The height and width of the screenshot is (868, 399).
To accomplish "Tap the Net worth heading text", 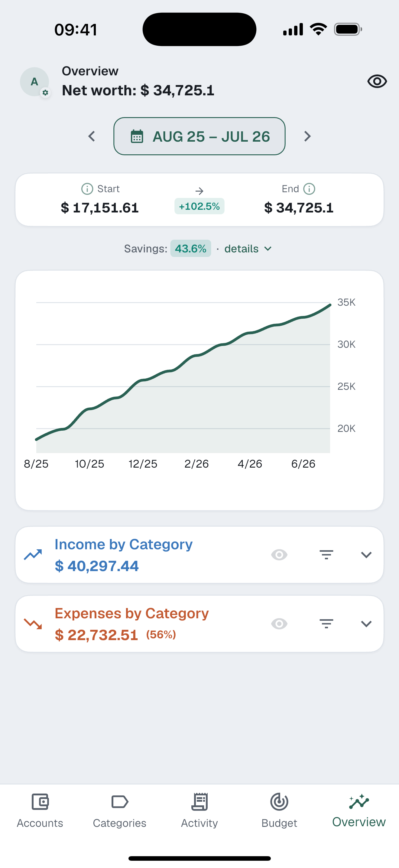I will tap(138, 90).
